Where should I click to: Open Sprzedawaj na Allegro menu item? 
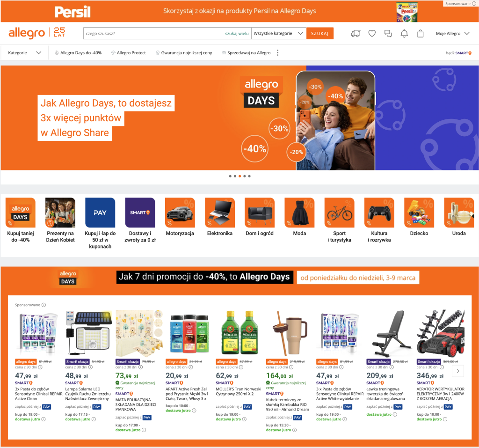point(246,52)
